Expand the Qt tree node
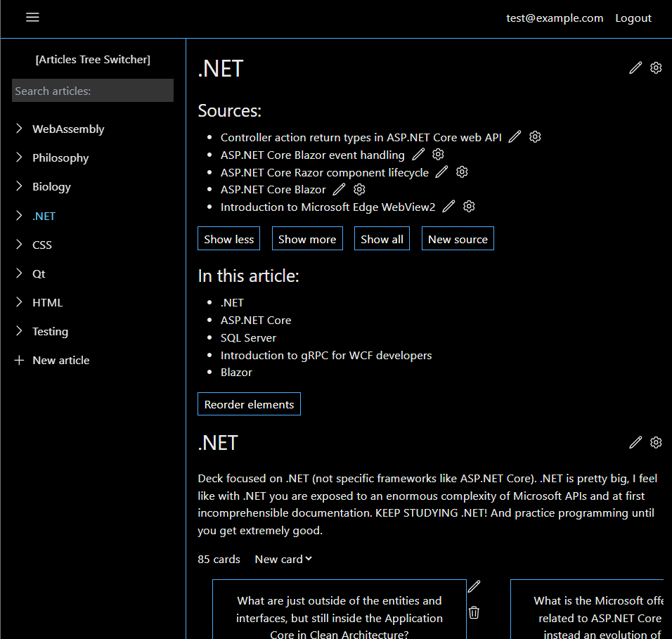 coord(19,273)
